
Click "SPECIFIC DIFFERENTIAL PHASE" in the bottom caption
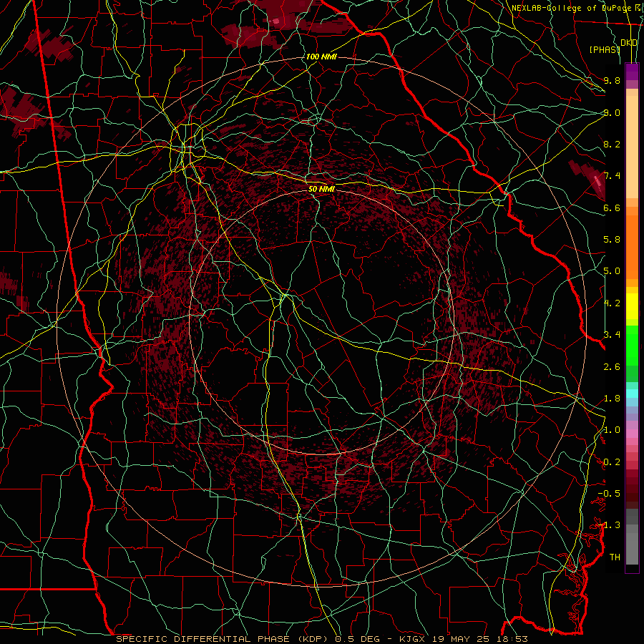[x=203, y=639]
